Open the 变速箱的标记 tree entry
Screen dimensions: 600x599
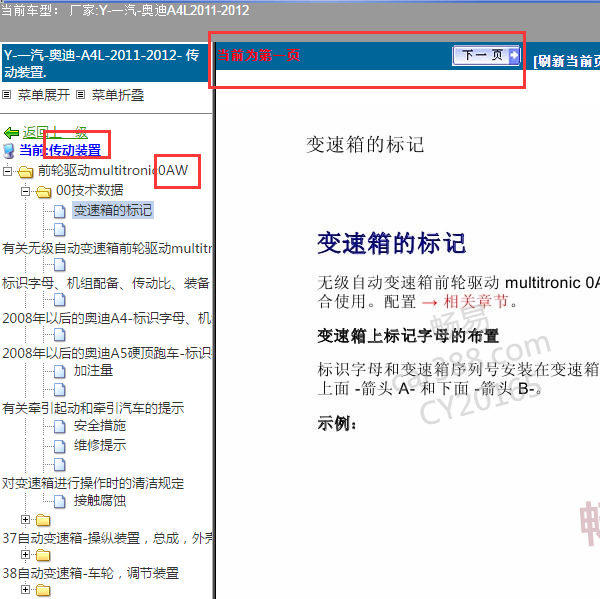click(113, 210)
